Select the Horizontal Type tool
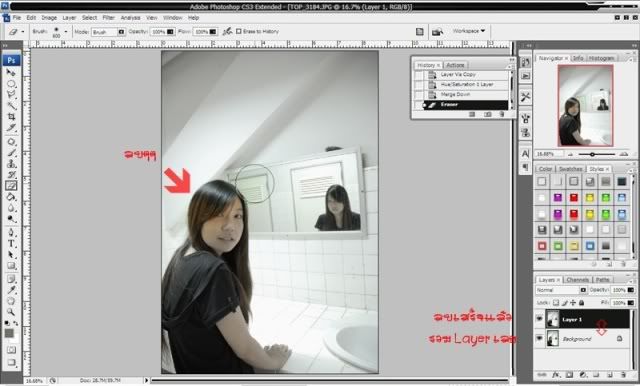The image size is (640, 386). [11, 244]
